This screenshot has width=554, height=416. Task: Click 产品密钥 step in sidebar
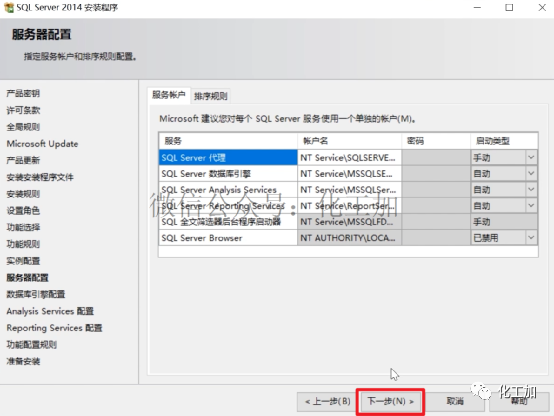click(23, 93)
